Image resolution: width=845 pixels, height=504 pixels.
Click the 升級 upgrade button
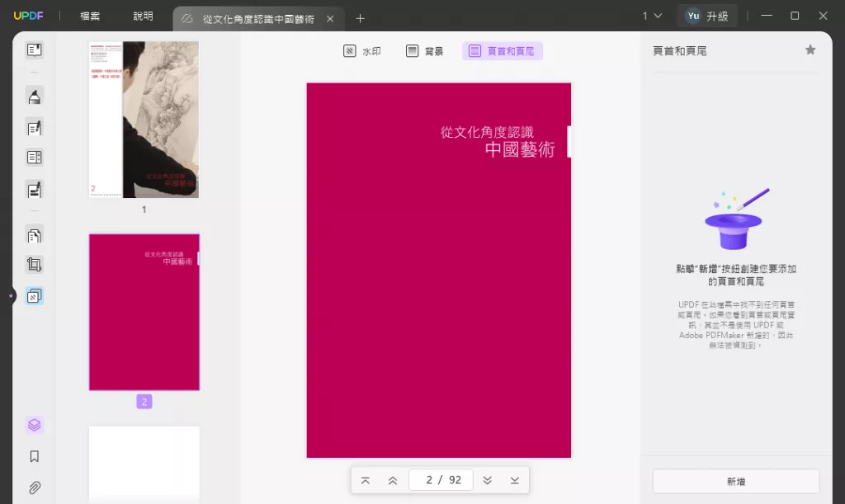pos(717,16)
